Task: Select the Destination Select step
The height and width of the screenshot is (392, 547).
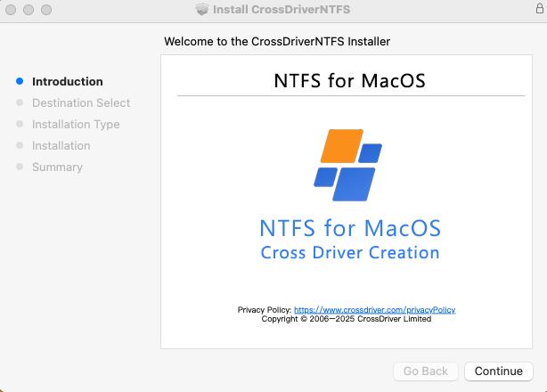Action: pyautogui.click(x=81, y=102)
